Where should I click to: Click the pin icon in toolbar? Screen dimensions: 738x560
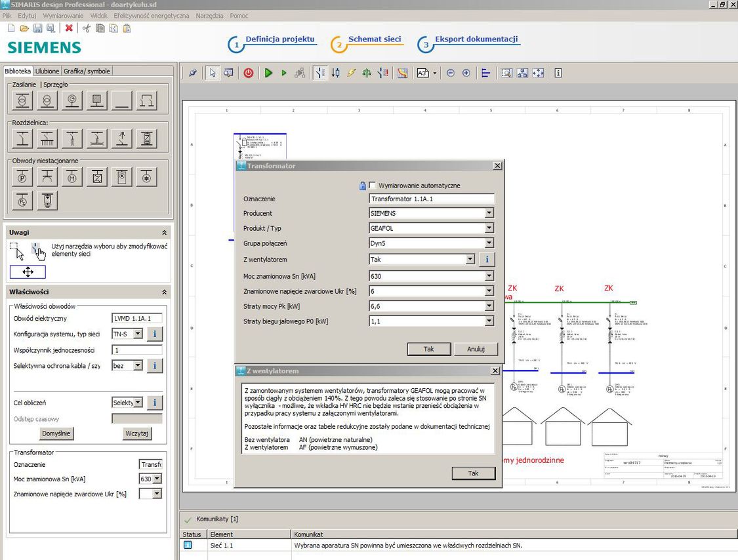pos(192,73)
